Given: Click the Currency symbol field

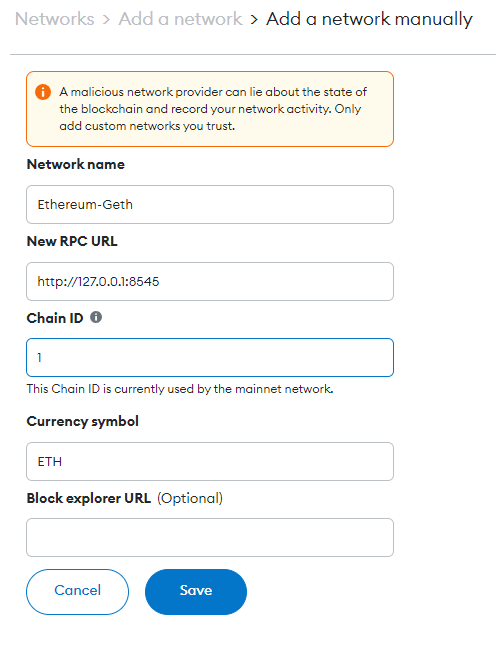Looking at the screenshot, I should pos(210,462).
